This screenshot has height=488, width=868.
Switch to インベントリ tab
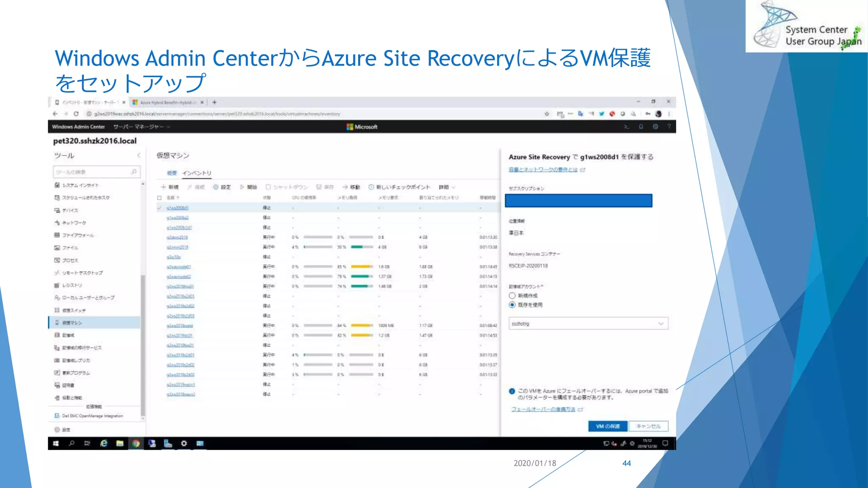(197, 173)
